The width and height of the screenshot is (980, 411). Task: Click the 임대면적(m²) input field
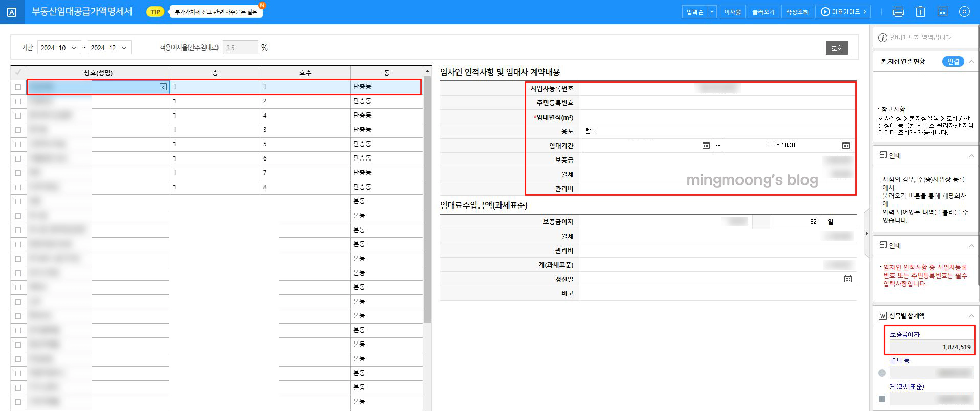[717, 117]
